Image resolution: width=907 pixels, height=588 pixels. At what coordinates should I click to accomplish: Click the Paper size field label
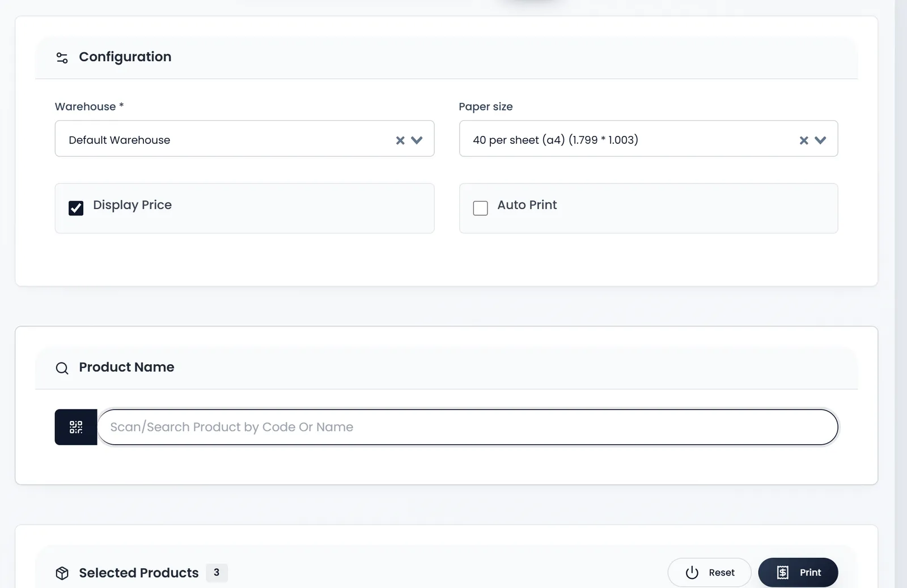pyautogui.click(x=486, y=106)
